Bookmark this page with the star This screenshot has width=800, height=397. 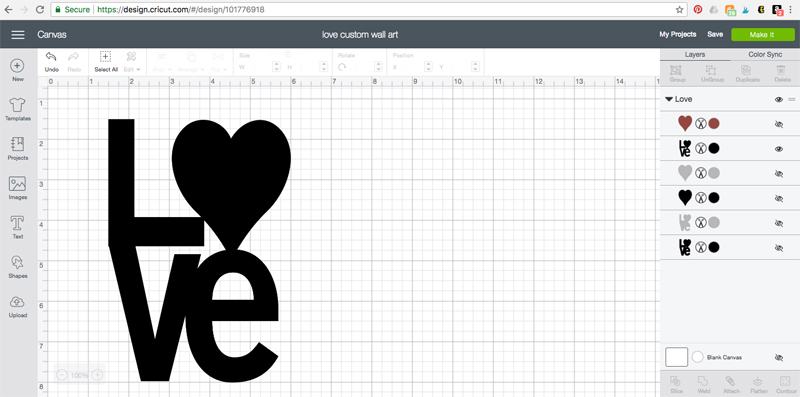tap(680, 9)
